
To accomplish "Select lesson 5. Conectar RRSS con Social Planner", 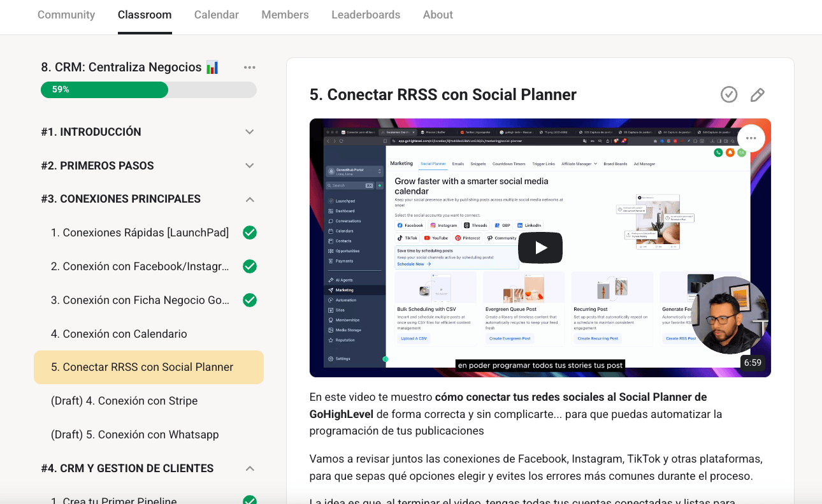I will coord(148,367).
